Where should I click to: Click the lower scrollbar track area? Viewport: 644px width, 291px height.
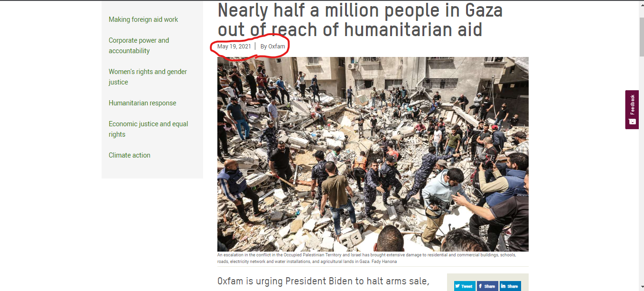pyautogui.click(x=641, y=190)
